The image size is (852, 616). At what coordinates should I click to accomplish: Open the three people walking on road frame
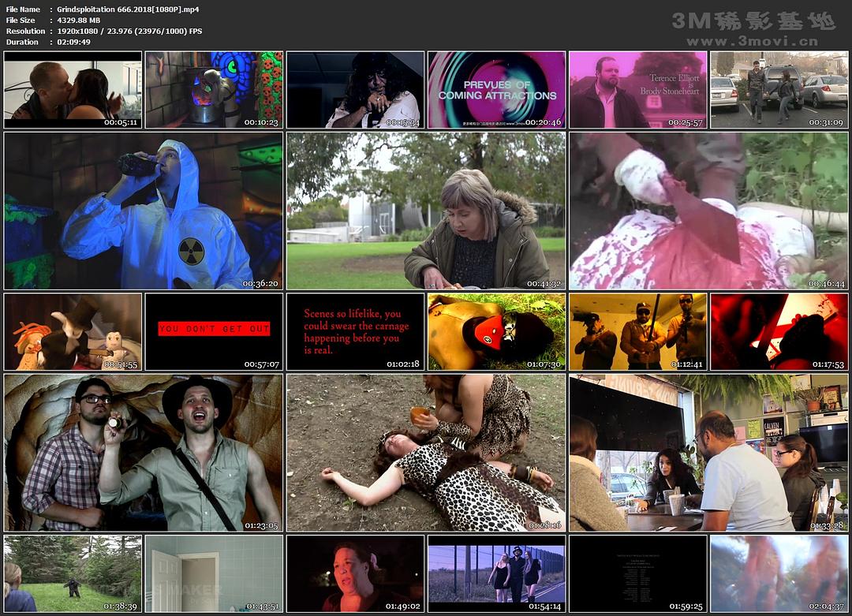496,573
